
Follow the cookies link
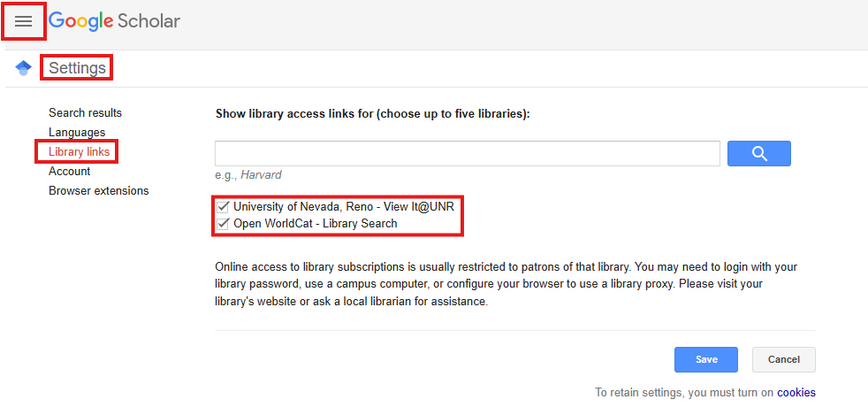(x=796, y=392)
